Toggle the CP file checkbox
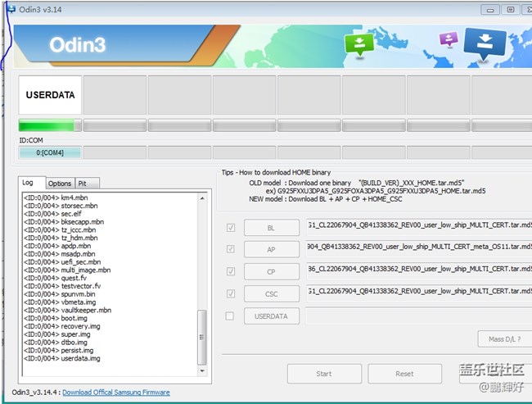This screenshot has width=532, height=404. [x=230, y=271]
